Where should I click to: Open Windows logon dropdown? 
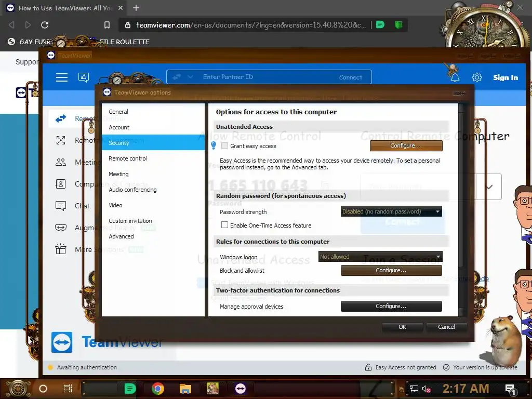pos(380,257)
